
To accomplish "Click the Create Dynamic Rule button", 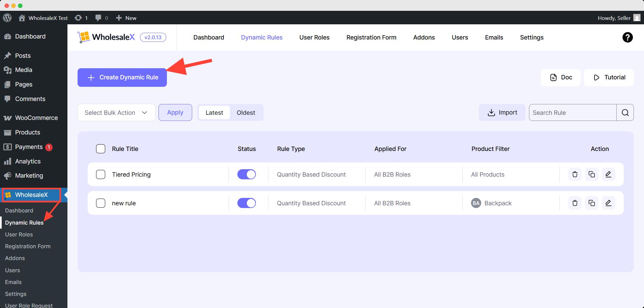I will coord(122,77).
